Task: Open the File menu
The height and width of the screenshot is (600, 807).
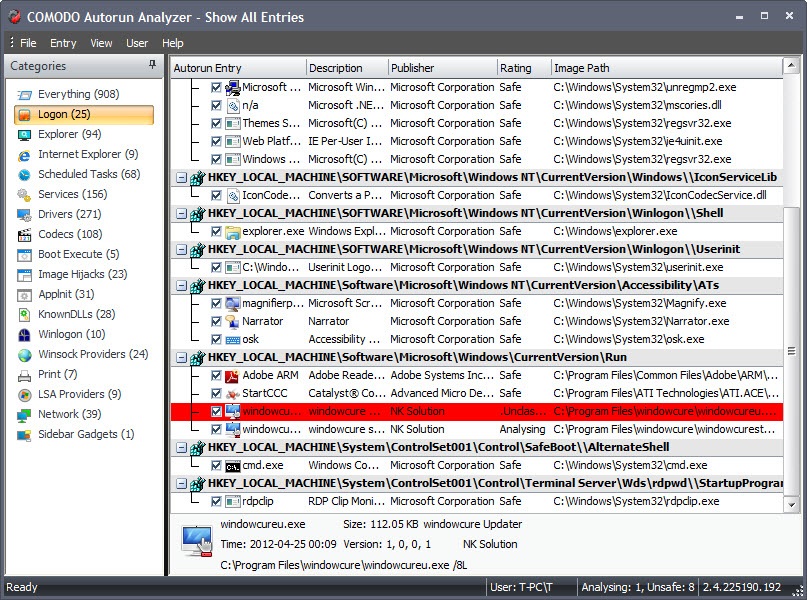Action: (28, 43)
